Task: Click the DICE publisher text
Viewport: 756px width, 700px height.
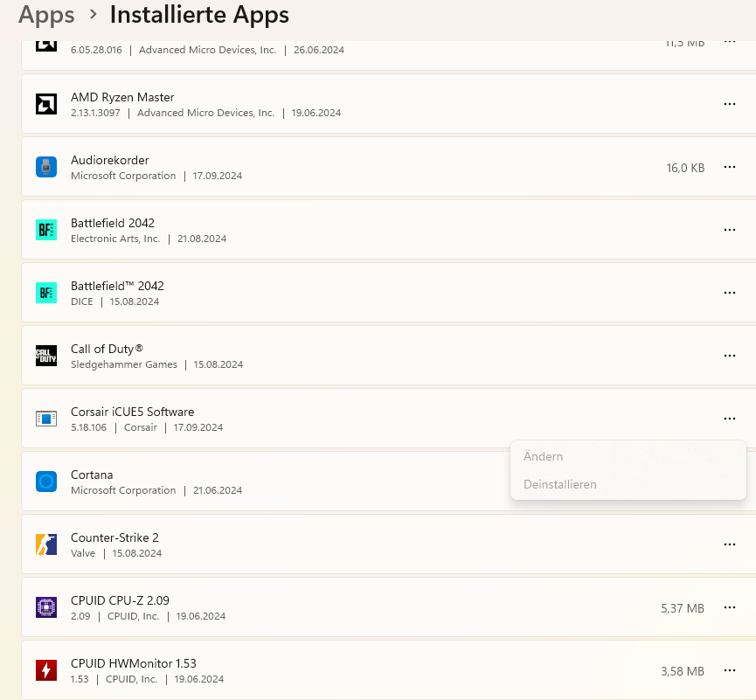Action: (82, 301)
